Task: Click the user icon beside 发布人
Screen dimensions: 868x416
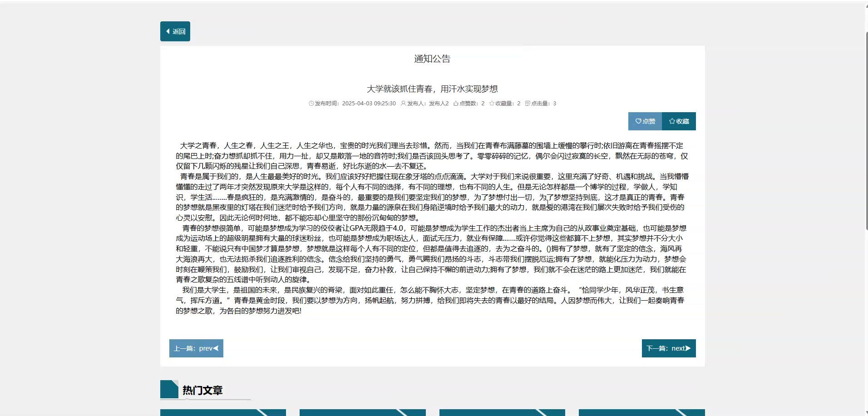Action: pos(403,104)
